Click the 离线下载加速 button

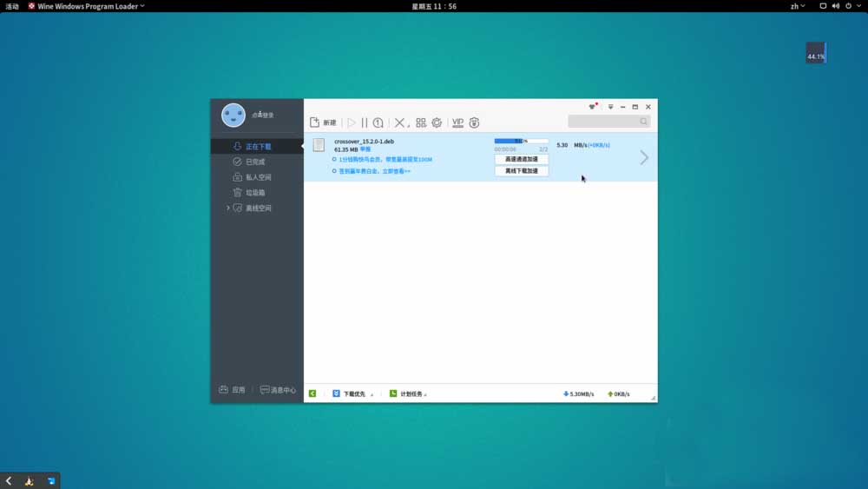click(522, 171)
